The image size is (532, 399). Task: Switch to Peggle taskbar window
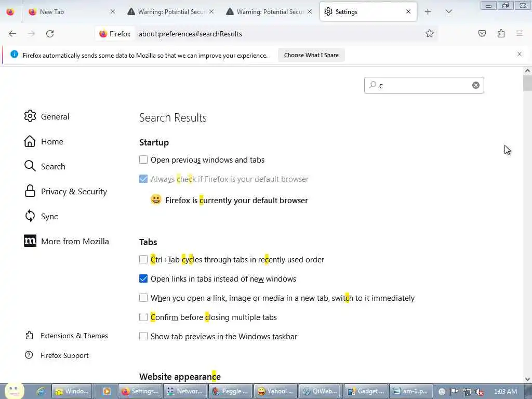point(231,391)
